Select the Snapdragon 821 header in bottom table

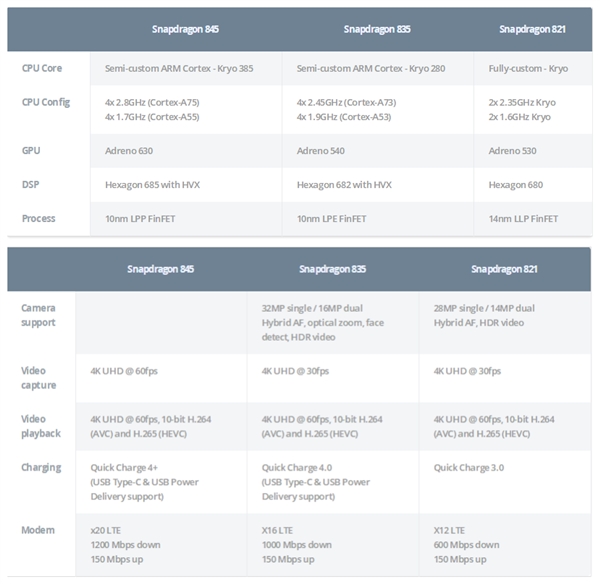point(504,268)
